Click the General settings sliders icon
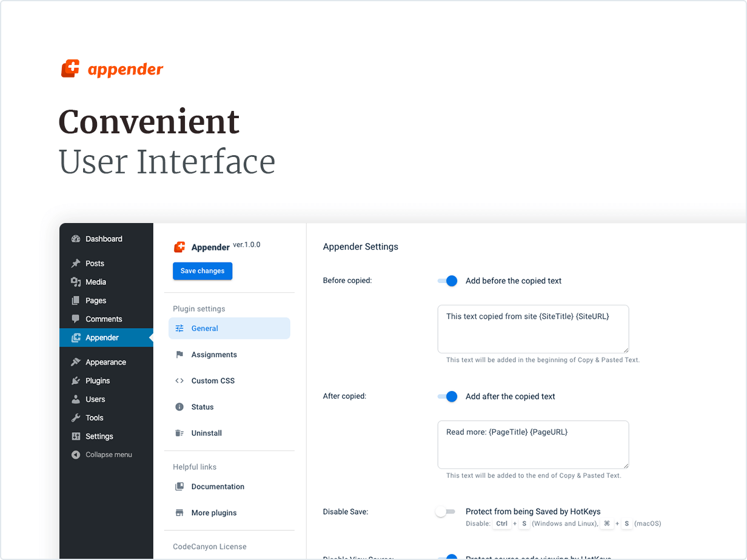The height and width of the screenshot is (560, 747). 179,328
